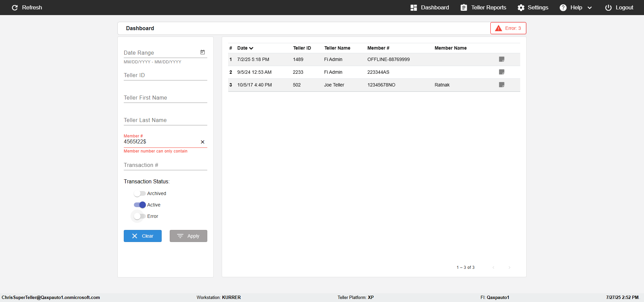Click the logged-in user email in footer
This screenshot has width=644, height=302.
click(x=51, y=297)
